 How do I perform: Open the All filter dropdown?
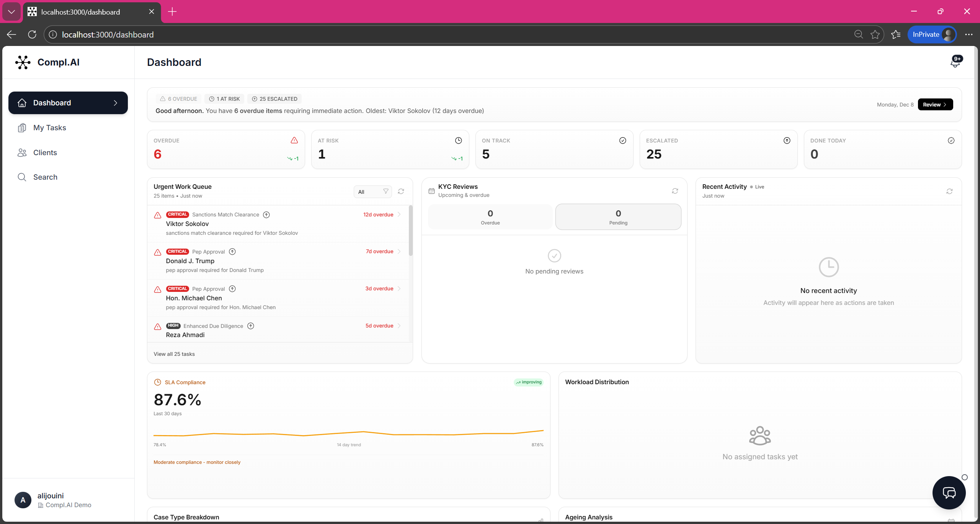[x=372, y=192]
